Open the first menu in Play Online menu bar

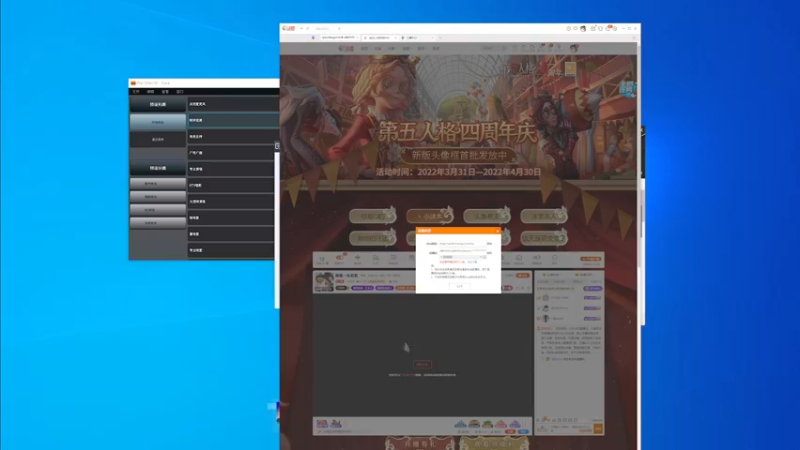(x=136, y=92)
